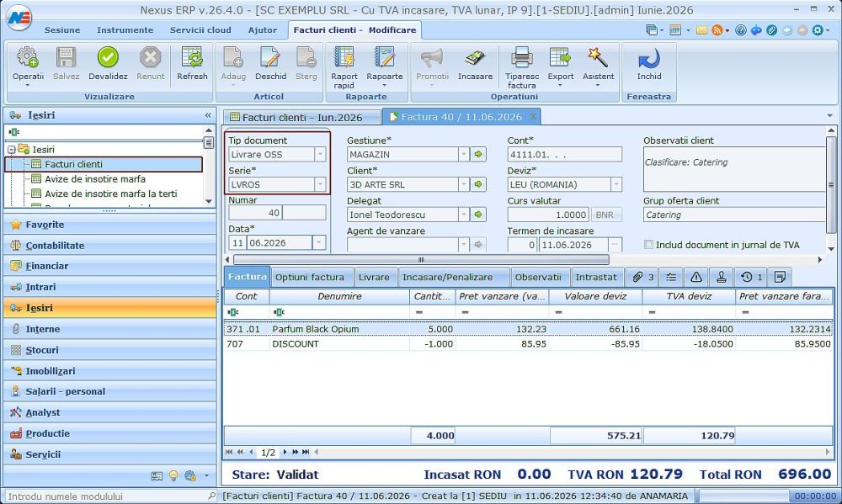
Task: Open the Ajutor menu
Action: [263, 30]
